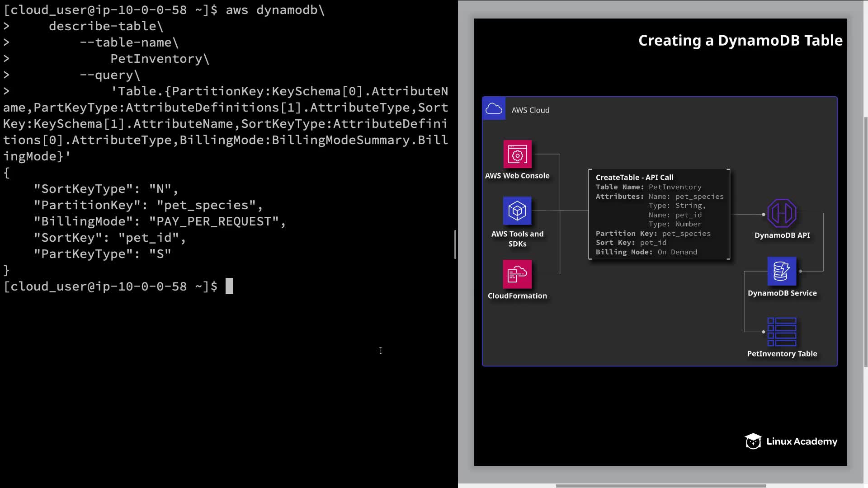This screenshot has width=868, height=488.
Task: Click the AWS Cloud icon
Action: [x=494, y=109]
